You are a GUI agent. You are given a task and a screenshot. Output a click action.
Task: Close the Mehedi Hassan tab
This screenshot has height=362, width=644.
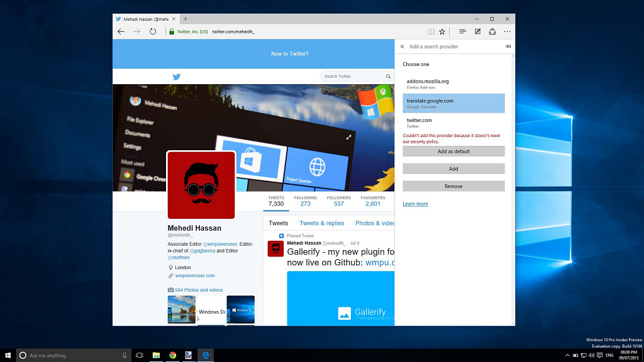(x=174, y=19)
